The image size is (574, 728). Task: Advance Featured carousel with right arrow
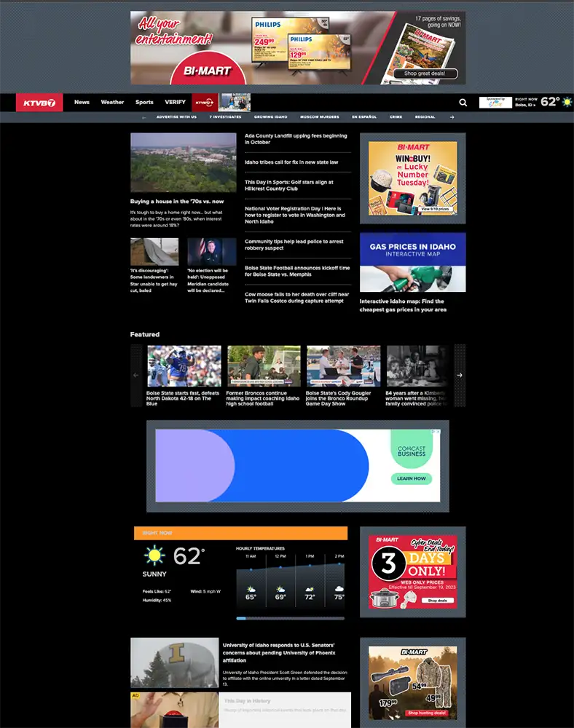tap(460, 375)
